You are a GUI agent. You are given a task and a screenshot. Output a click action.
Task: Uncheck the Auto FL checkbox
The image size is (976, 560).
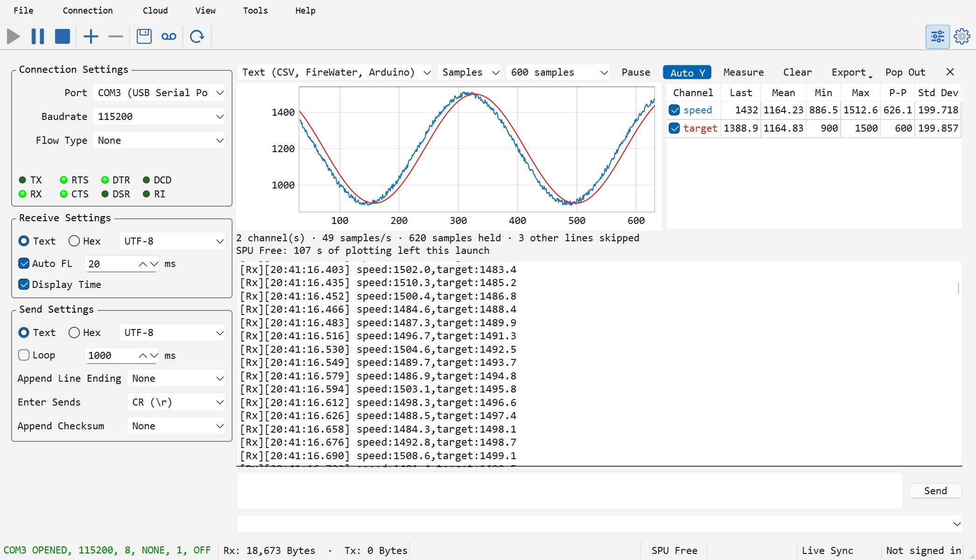(x=24, y=264)
